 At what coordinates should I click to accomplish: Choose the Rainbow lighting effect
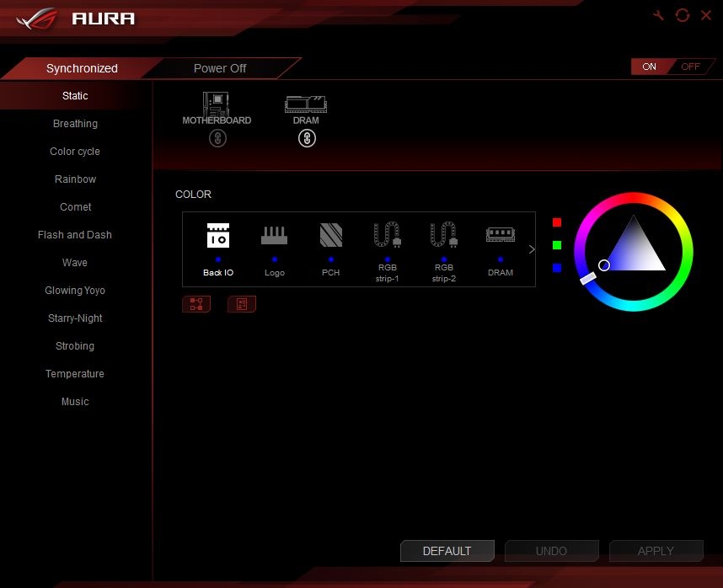[x=75, y=179]
